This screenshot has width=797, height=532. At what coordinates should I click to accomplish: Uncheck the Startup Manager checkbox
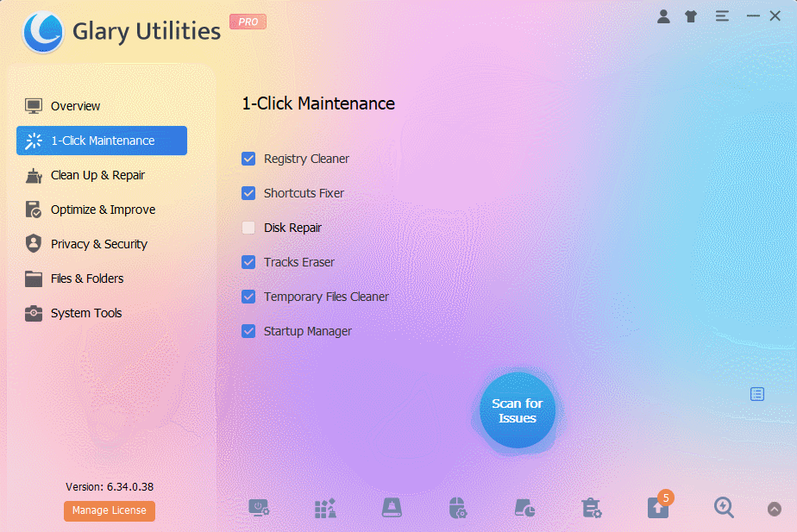[x=248, y=331]
